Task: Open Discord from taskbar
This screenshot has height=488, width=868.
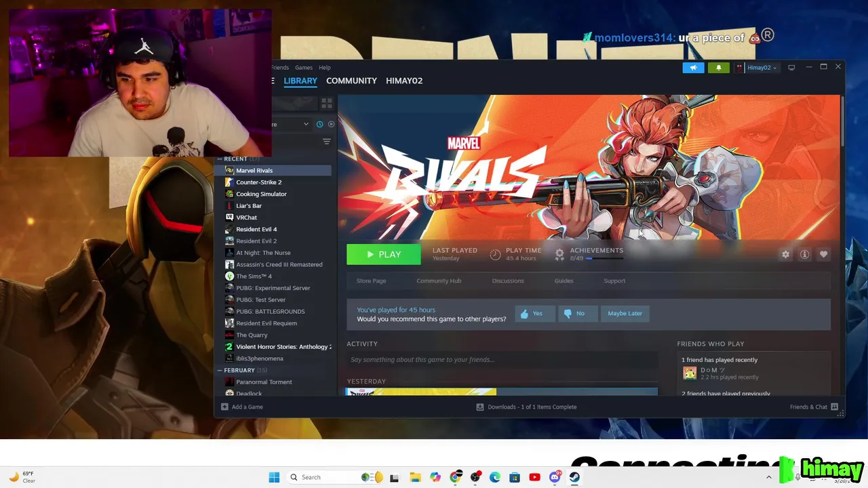Action: [555, 477]
